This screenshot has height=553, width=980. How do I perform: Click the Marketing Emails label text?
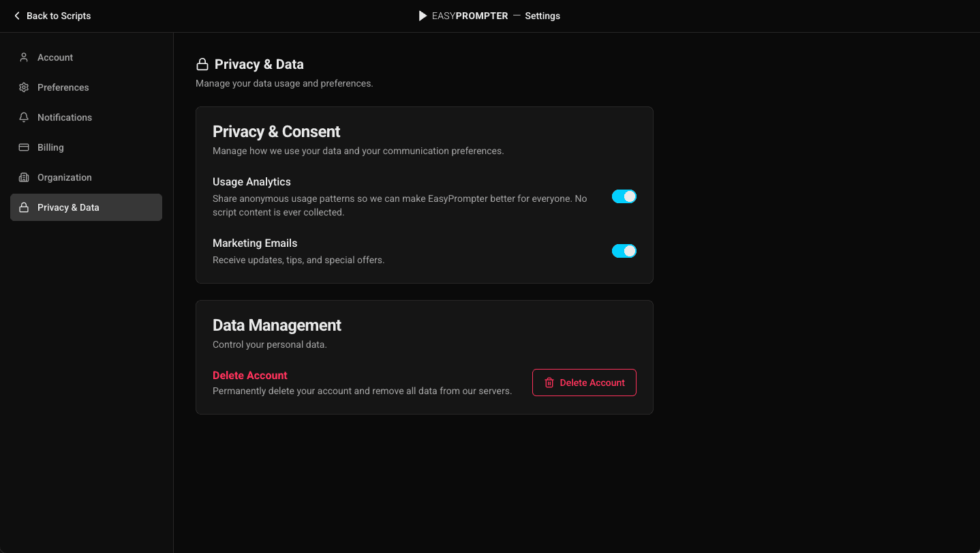coord(255,243)
